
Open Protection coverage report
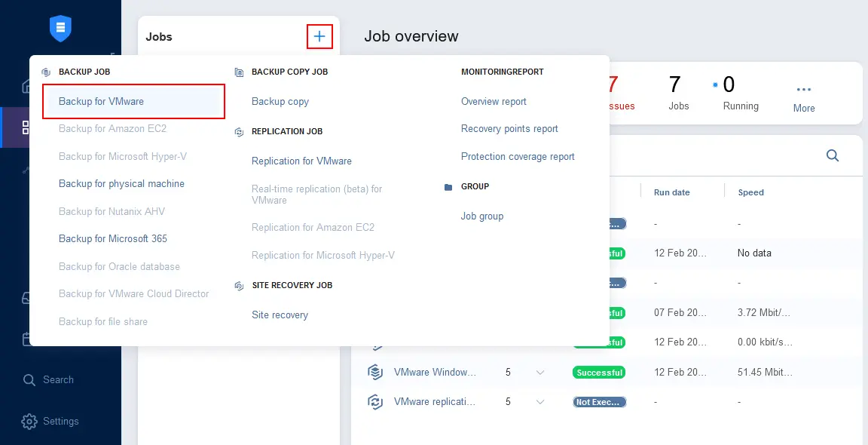518,157
